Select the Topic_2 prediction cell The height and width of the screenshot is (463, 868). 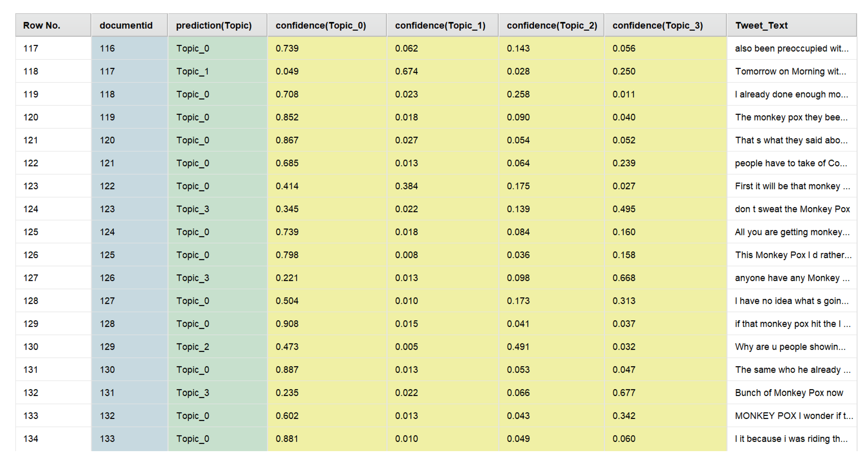[x=192, y=347]
